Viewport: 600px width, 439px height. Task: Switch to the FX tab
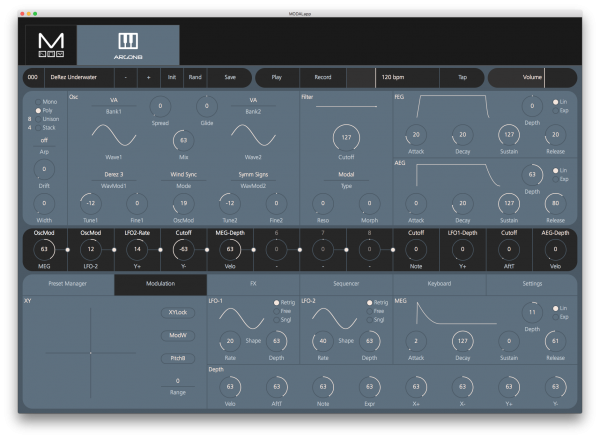[253, 284]
